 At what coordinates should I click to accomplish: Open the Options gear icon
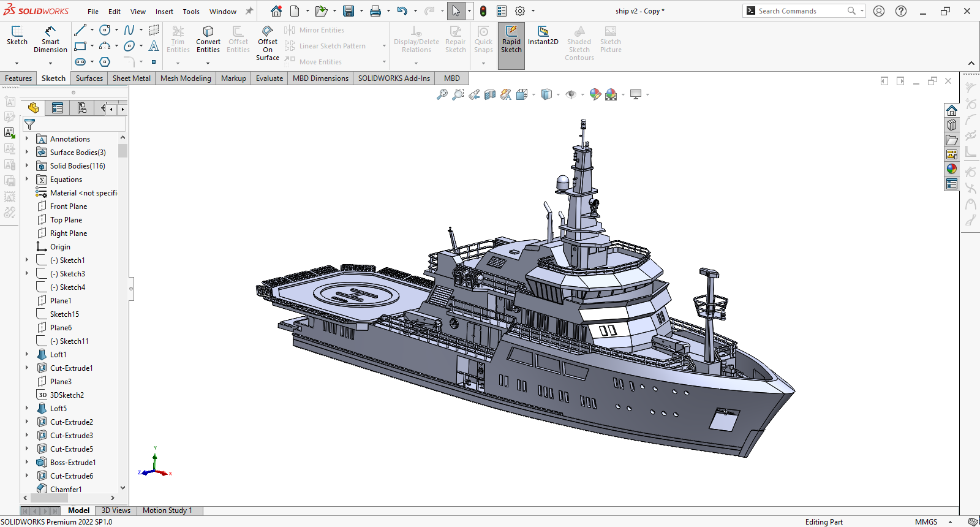click(520, 11)
